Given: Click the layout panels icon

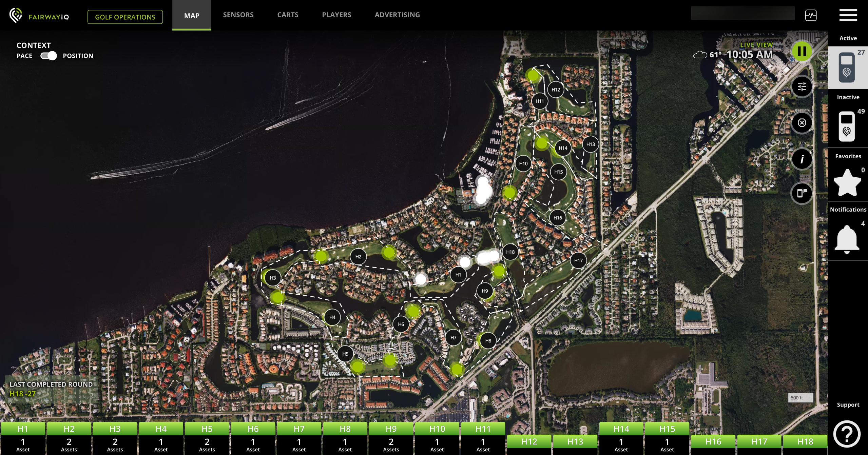Looking at the screenshot, I should [802, 193].
